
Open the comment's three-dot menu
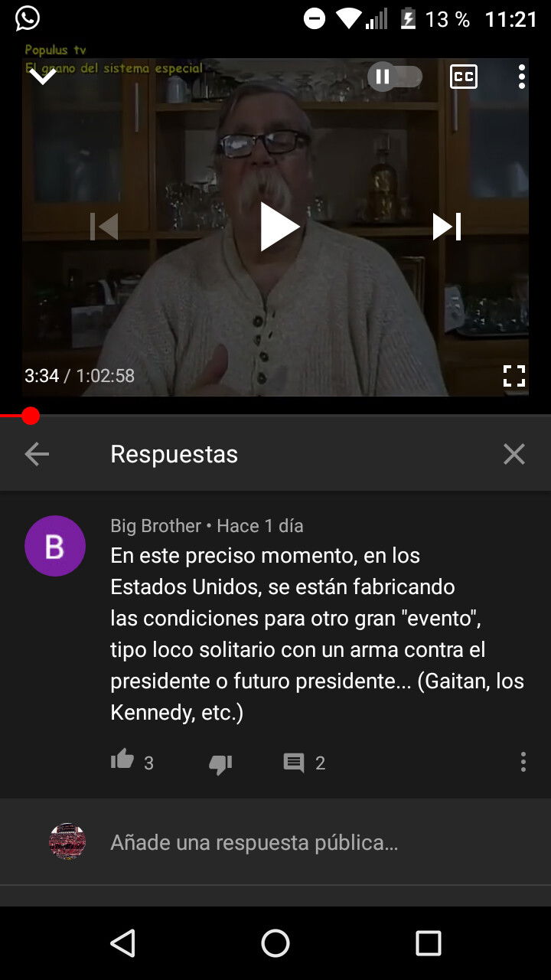[523, 762]
